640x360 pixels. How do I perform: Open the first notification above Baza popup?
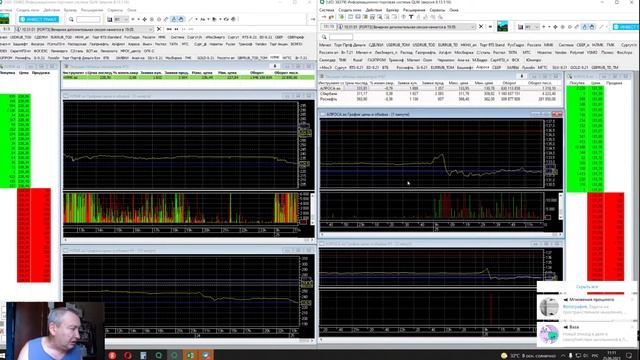(587, 307)
